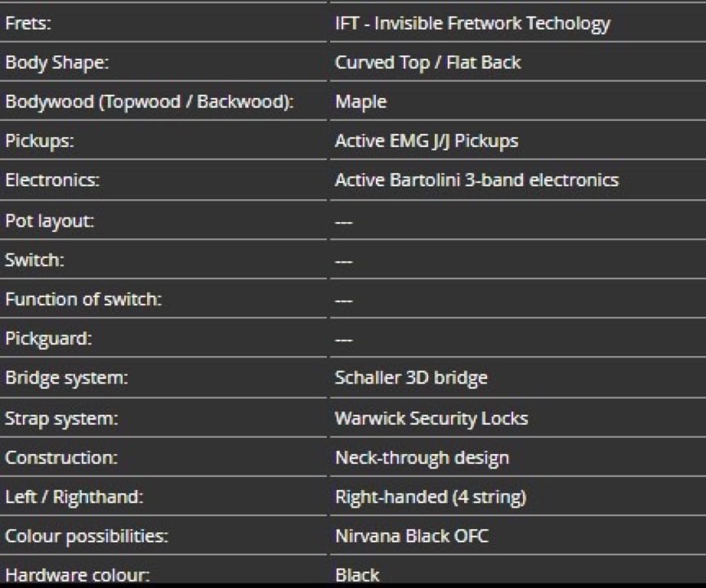The width and height of the screenshot is (706, 588).
Task: Click the 'Electronics:' row label
Action: (x=52, y=180)
